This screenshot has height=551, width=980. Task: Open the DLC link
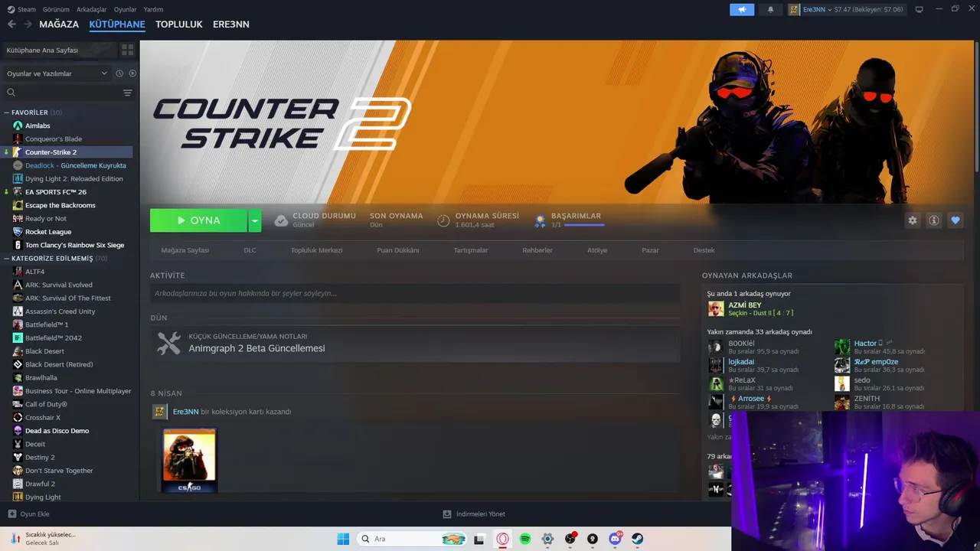[250, 250]
